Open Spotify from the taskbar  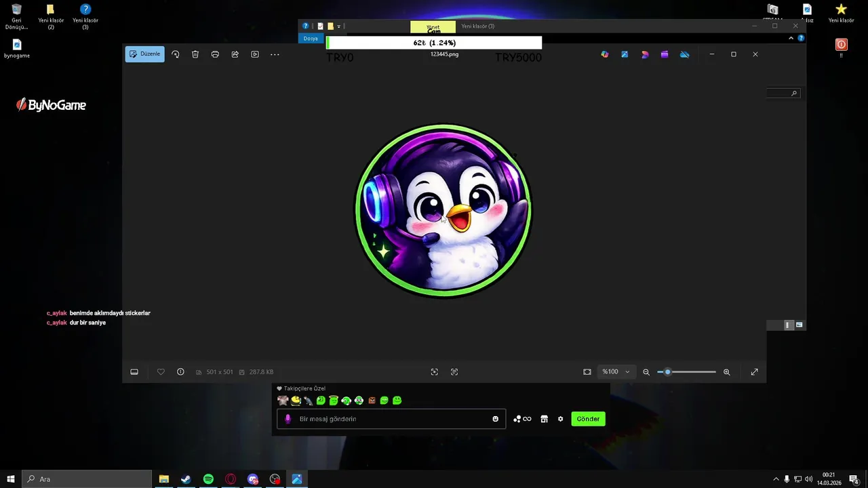click(208, 479)
